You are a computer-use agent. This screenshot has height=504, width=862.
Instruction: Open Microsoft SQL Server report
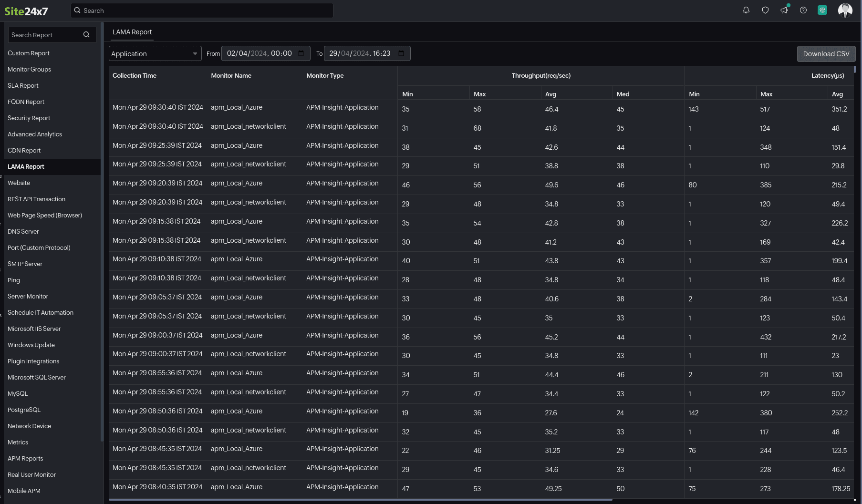pos(37,377)
